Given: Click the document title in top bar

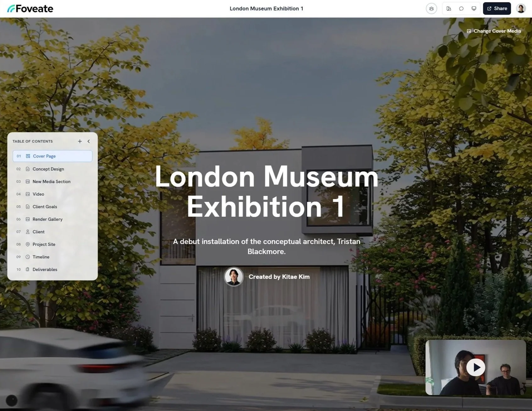Looking at the screenshot, I should [x=266, y=8].
